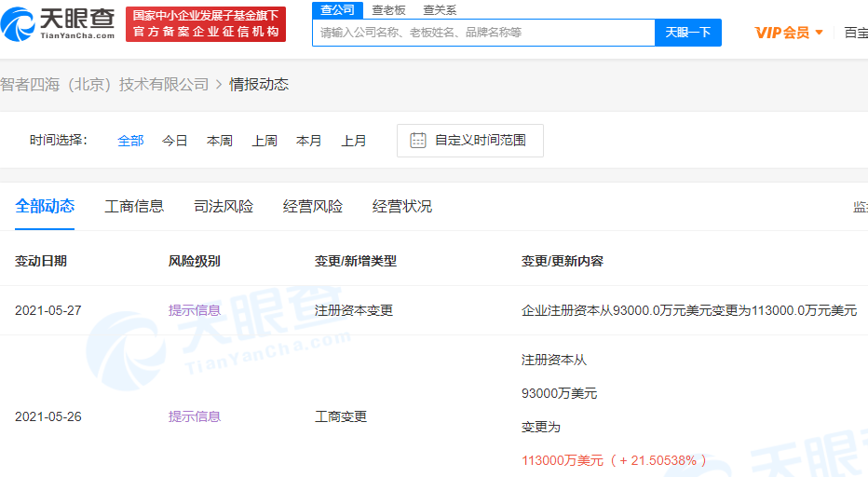
Task: Click the calendar icon for custom range
Action: (x=418, y=140)
